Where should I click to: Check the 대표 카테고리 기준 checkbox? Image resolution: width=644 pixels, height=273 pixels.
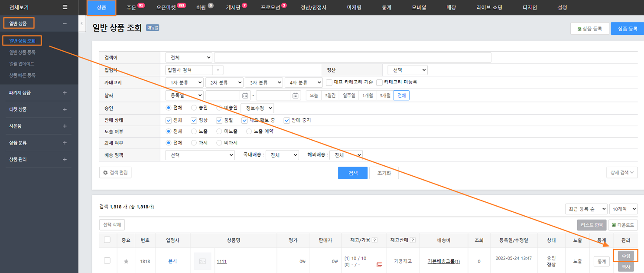(x=329, y=82)
